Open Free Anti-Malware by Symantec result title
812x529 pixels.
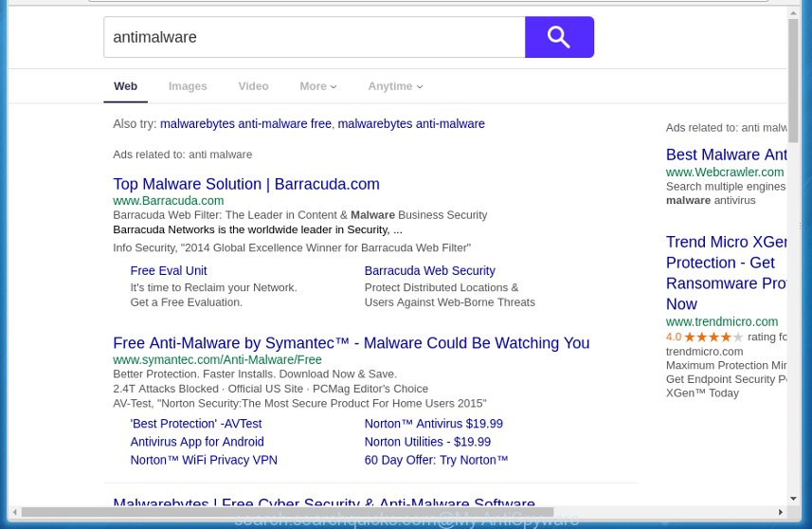click(x=352, y=343)
